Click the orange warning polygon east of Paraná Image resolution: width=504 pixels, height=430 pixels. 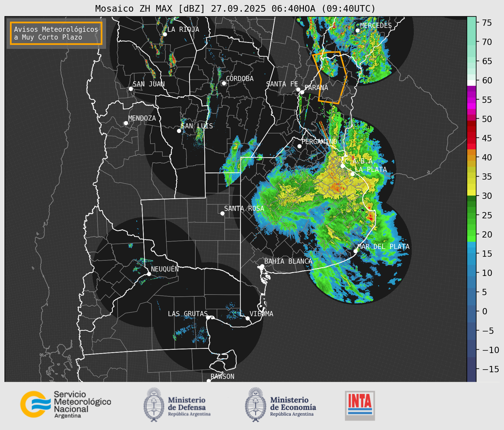coord(330,78)
